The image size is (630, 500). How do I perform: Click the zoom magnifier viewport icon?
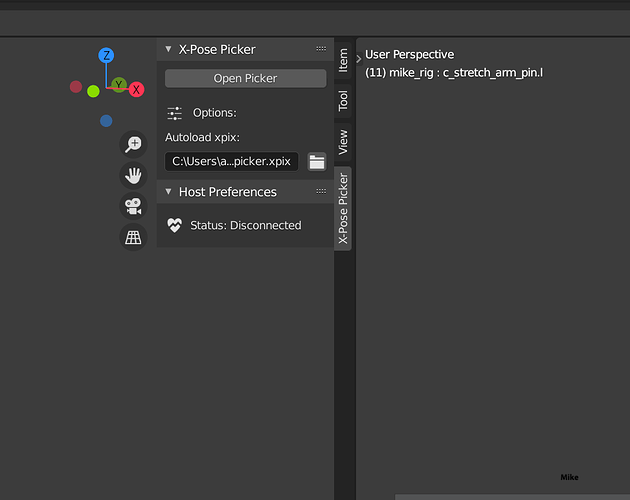pos(133,144)
